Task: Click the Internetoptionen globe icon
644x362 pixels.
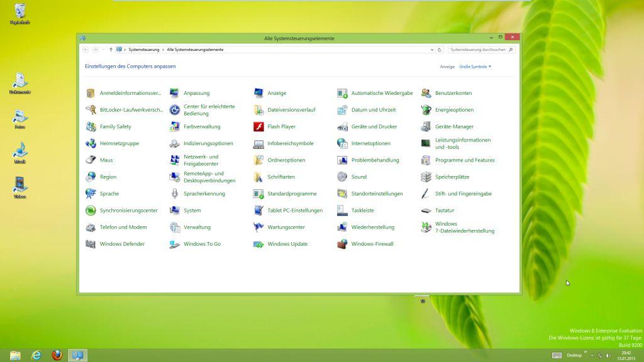Action: coord(342,144)
